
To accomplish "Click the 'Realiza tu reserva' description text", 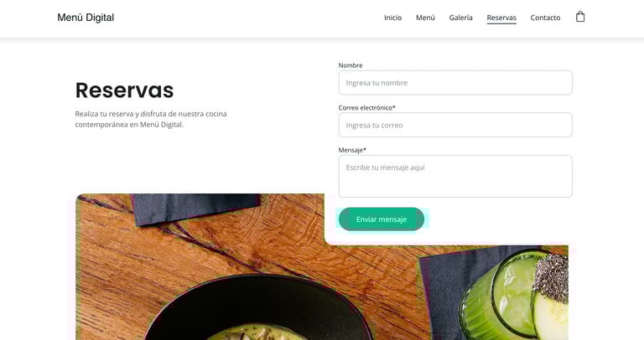I will [151, 119].
